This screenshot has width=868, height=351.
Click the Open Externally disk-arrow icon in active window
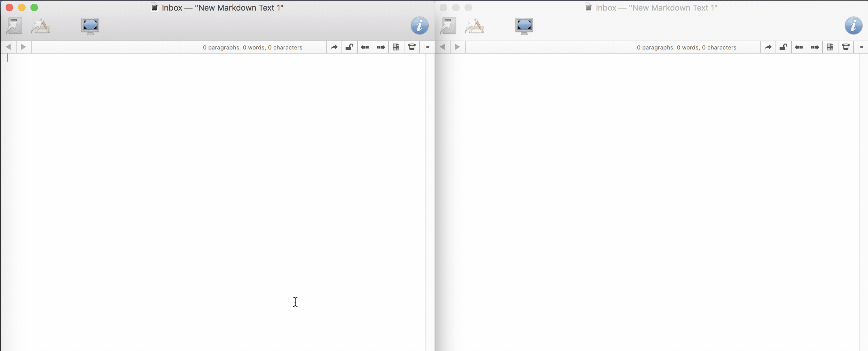coord(14,26)
